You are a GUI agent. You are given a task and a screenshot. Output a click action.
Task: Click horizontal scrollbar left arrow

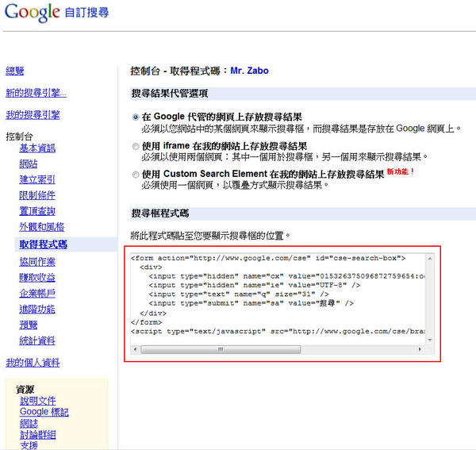(135, 349)
